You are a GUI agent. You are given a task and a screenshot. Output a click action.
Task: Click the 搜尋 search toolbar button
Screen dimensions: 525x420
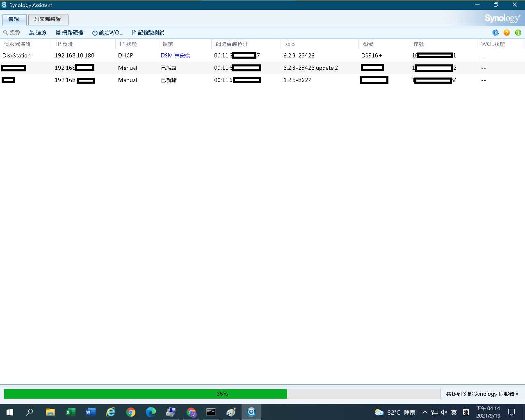(x=12, y=32)
